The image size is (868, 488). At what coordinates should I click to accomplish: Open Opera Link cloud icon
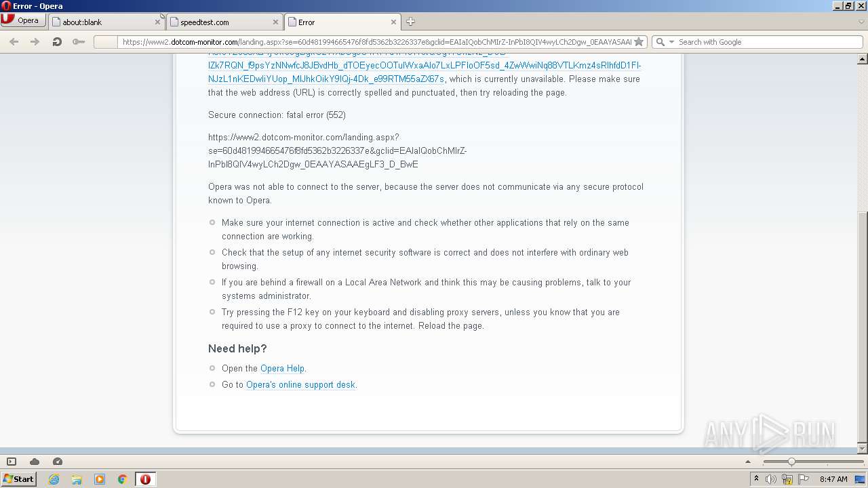click(x=35, y=462)
